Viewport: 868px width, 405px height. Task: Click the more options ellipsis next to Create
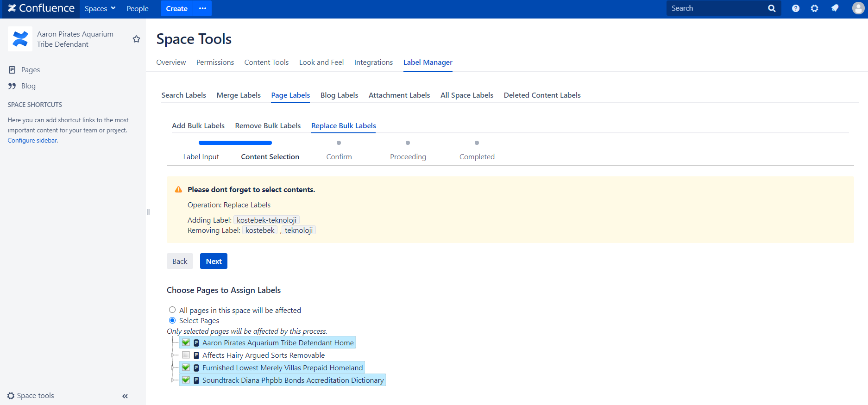click(x=202, y=8)
